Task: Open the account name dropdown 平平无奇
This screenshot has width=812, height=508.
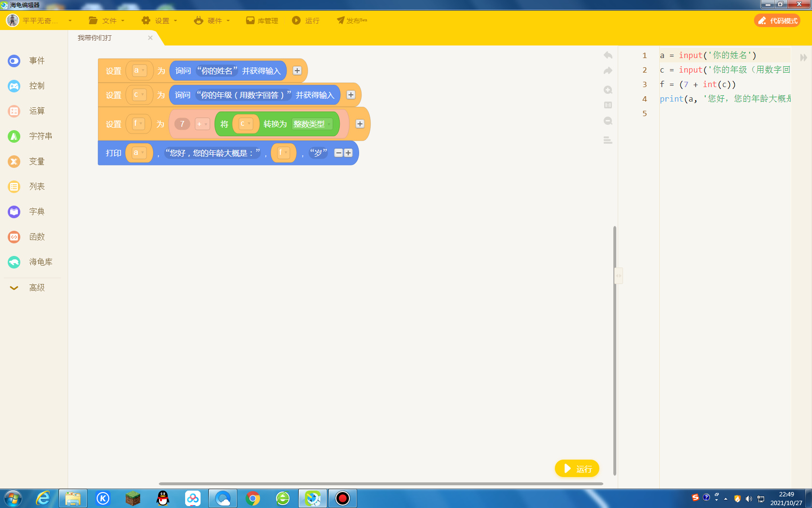Action: coord(47,21)
